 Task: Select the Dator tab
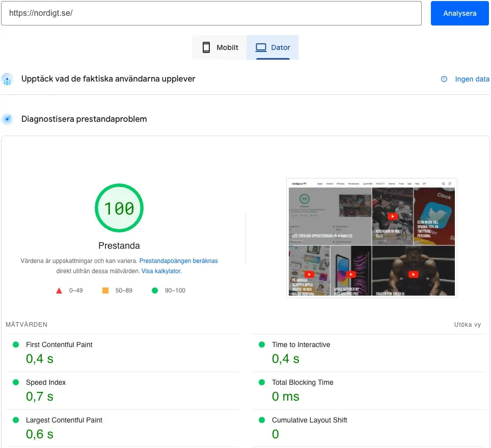coord(272,47)
